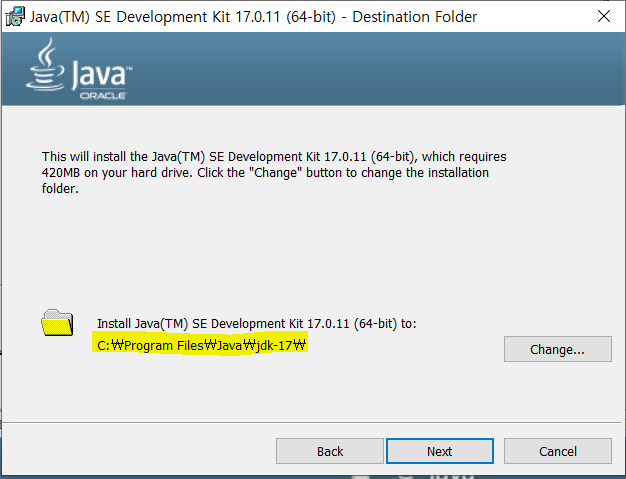The width and height of the screenshot is (626, 479).
Task: Select the highlighted install path C:\Program Files\Java\jdk-17\
Action: (201, 345)
